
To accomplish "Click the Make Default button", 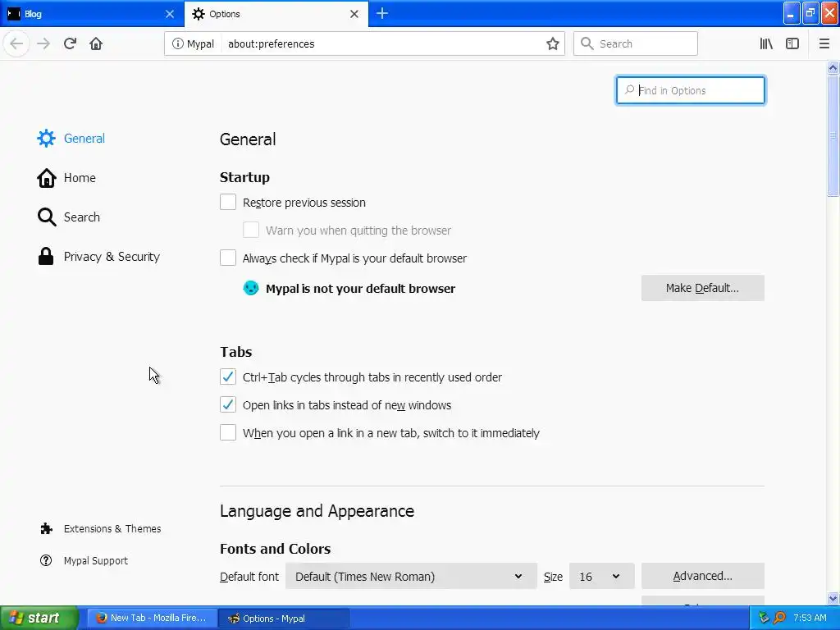I will pyautogui.click(x=702, y=288).
